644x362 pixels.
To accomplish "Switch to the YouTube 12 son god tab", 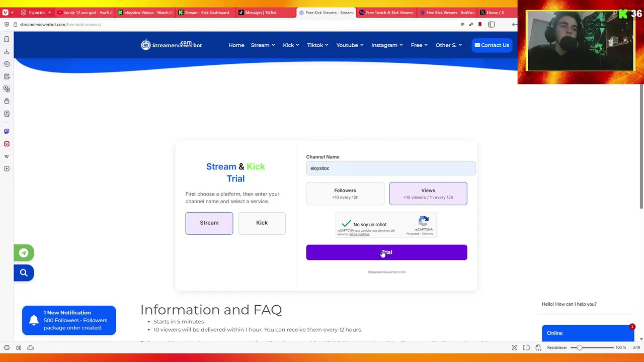I will (x=85, y=13).
